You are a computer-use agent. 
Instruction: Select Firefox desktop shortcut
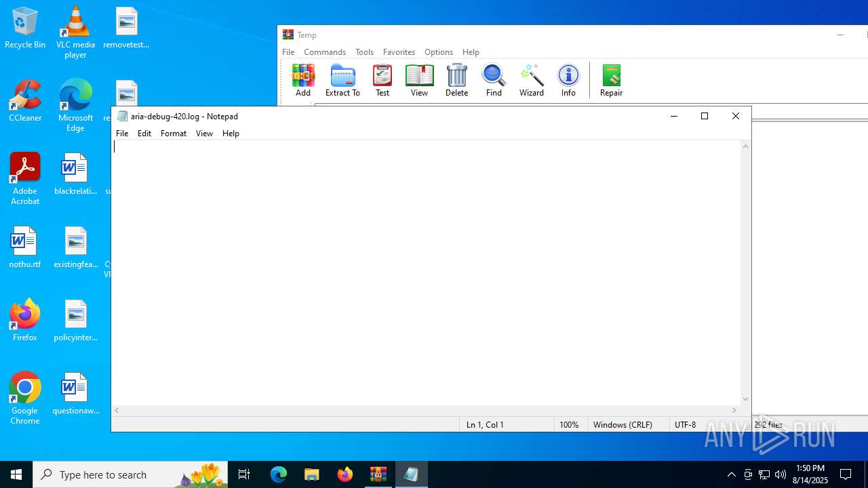coord(25,321)
